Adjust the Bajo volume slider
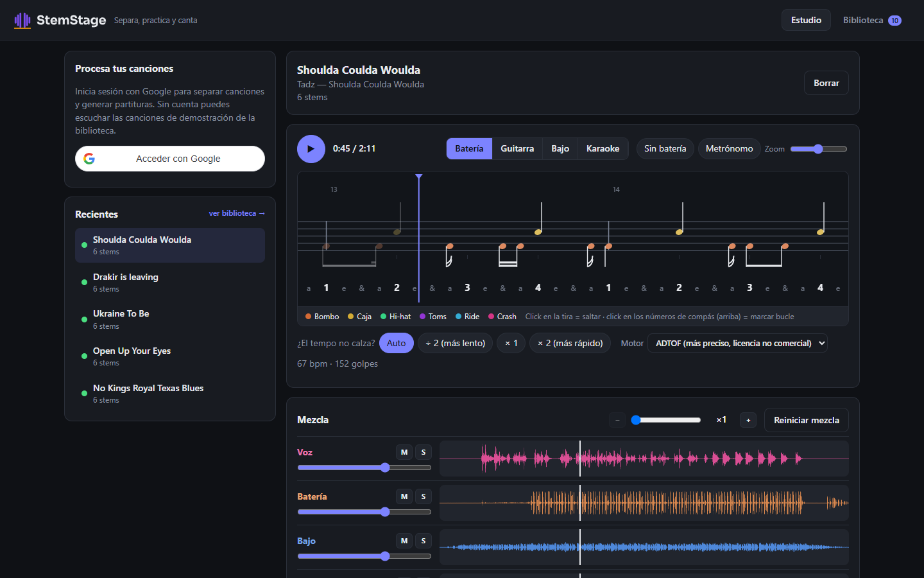This screenshot has width=924, height=578. point(364,556)
